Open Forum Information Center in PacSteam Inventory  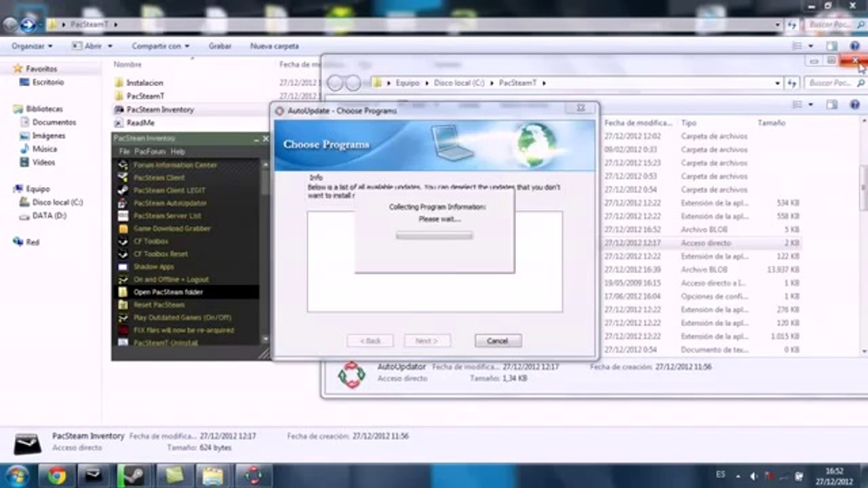(x=123, y=165)
